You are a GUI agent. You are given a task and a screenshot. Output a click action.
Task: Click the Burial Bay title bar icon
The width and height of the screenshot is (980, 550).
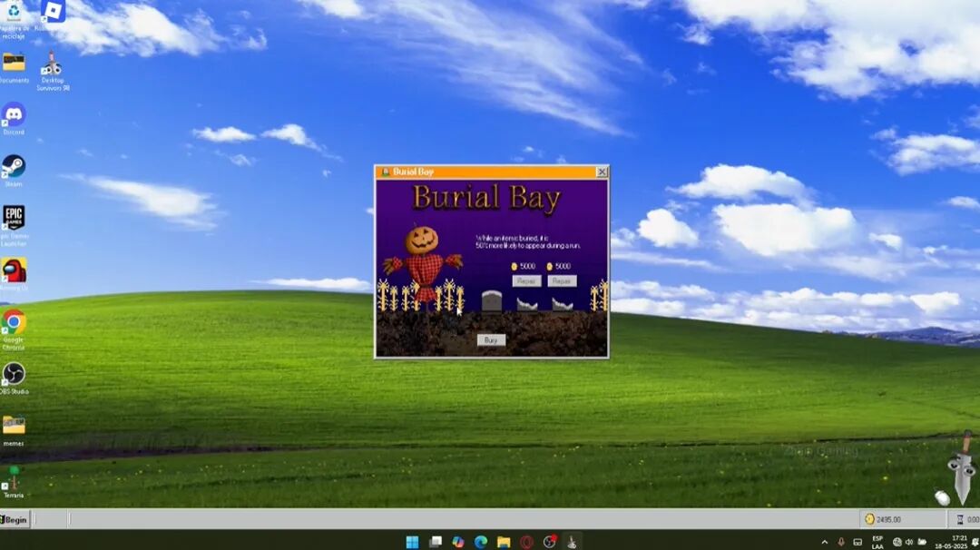[x=386, y=172]
